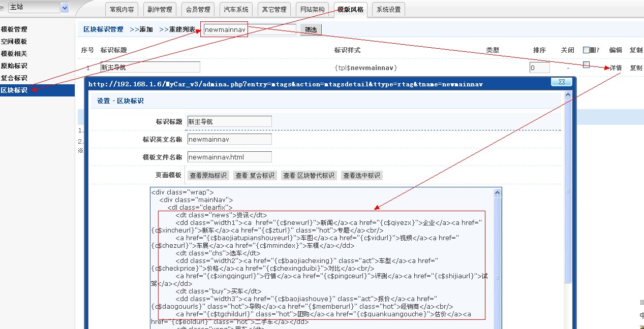
Task: Open the 汽车系统 tab
Action: [x=236, y=9]
